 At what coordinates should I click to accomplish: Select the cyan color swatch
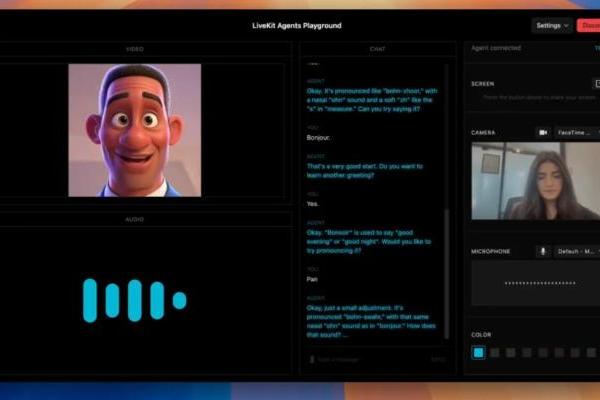(x=478, y=353)
